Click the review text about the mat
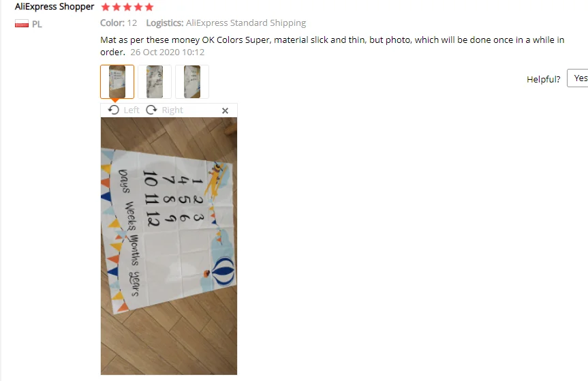The width and height of the screenshot is (588, 381). pos(332,46)
